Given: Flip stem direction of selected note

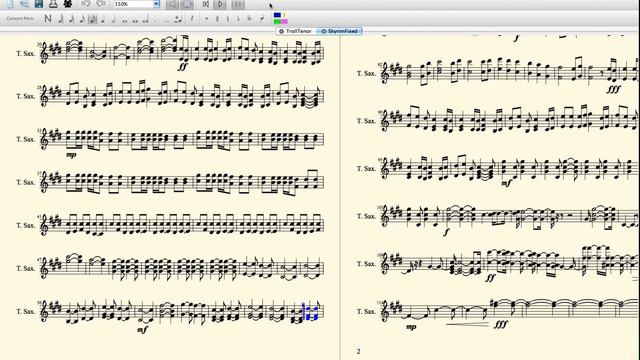Looking at the screenshot, I should (262, 18).
